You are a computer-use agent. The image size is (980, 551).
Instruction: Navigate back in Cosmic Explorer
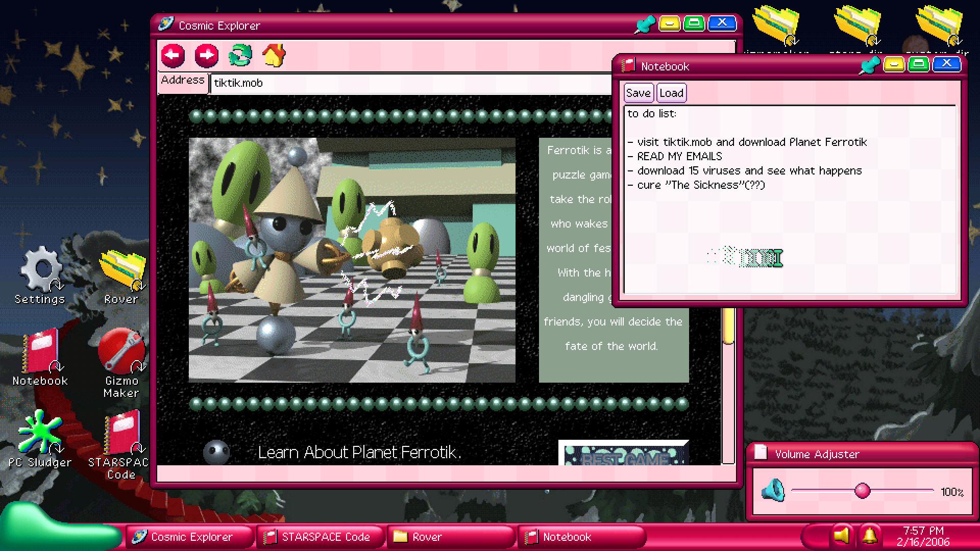pyautogui.click(x=173, y=55)
